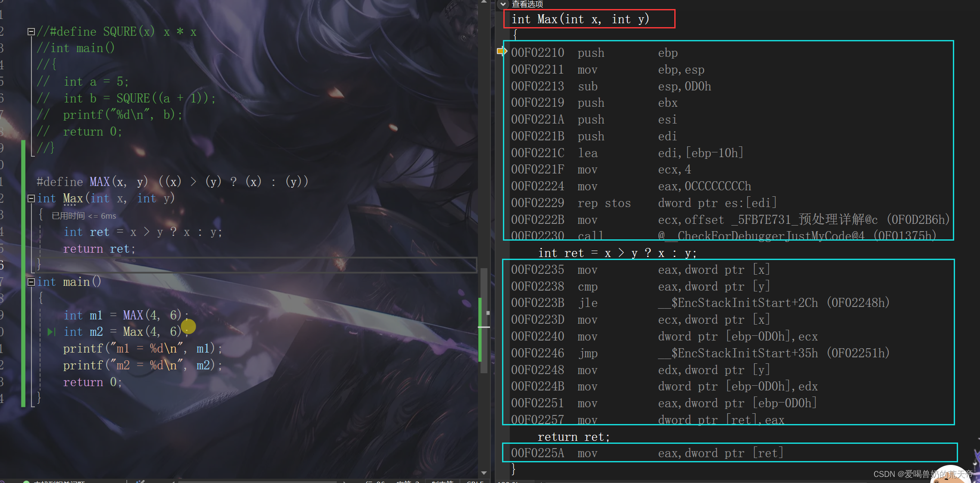Click the current-statement marker beside int m2
The height and width of the screenshot is (483, 980).
(51, 332)
